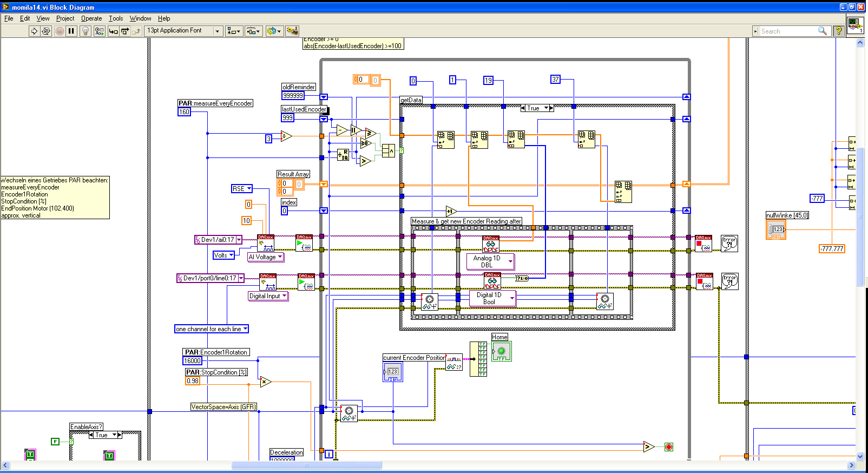The width and height of the screenshot is (868, 473).
Task: Click the Dev1/ai0:17 channel constant
Action: (x=218, y=240)
